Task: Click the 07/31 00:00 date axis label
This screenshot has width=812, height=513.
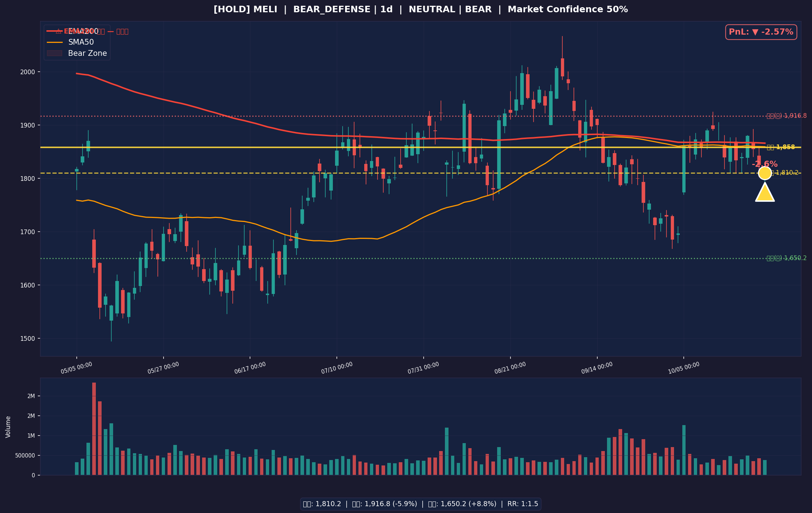Action: point(423,368)
